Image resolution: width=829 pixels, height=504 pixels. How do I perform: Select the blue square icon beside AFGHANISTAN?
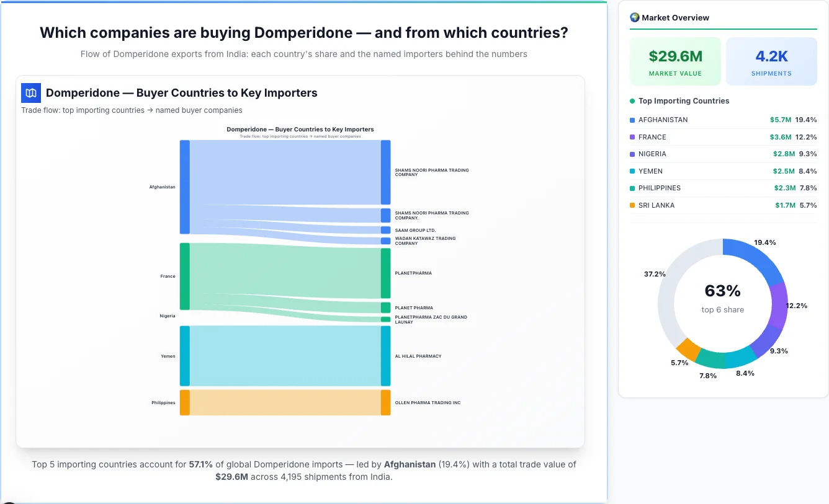point(634,120)
